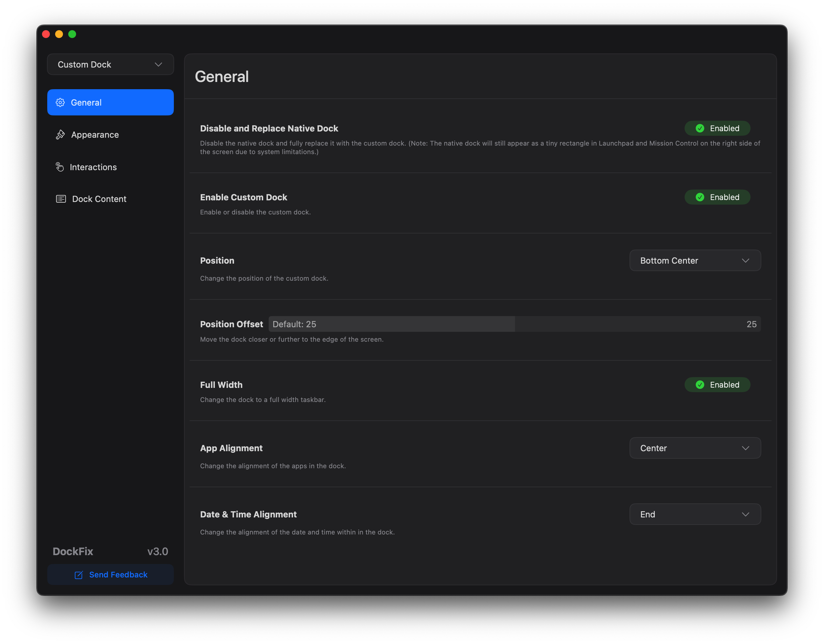The image size is (824, 644).
Task: Click green checkmark for Disable and Replace Native Dock
Action: [x=700, y=128]
